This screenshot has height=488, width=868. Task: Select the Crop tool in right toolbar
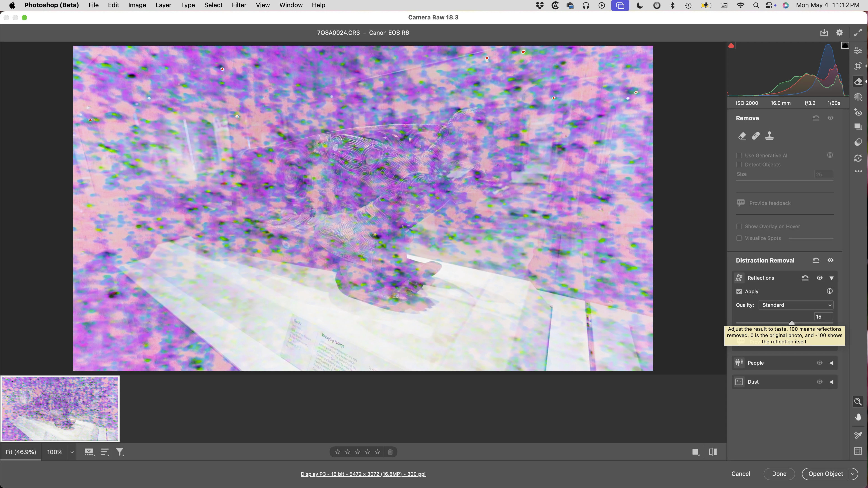click(x=858, y=66)
